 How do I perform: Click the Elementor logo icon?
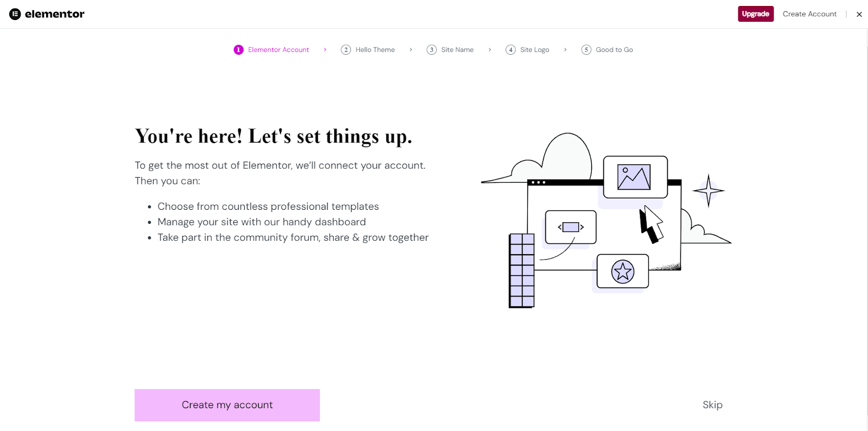pyautogui.click(x=15, y=14)
